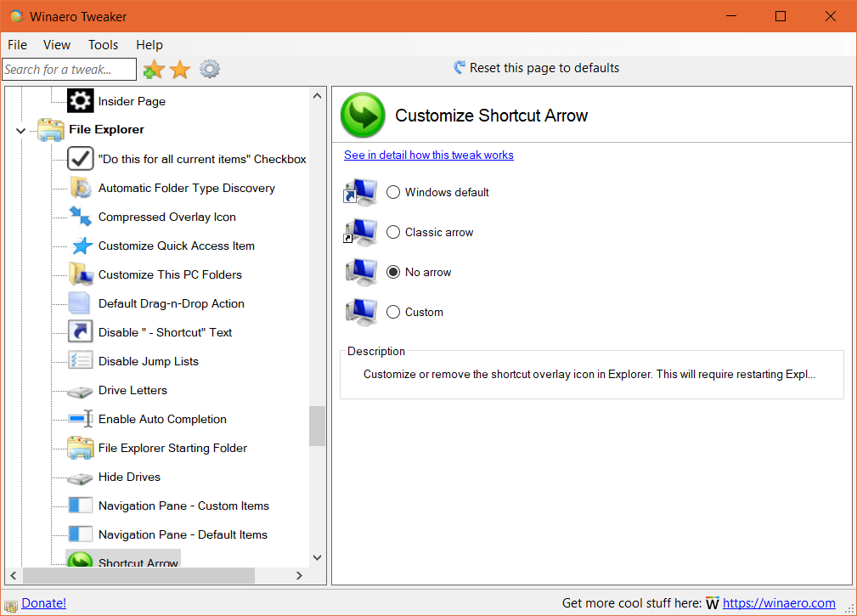Click the vertical scrollbar thumb in tree

(x=318, y=426)
